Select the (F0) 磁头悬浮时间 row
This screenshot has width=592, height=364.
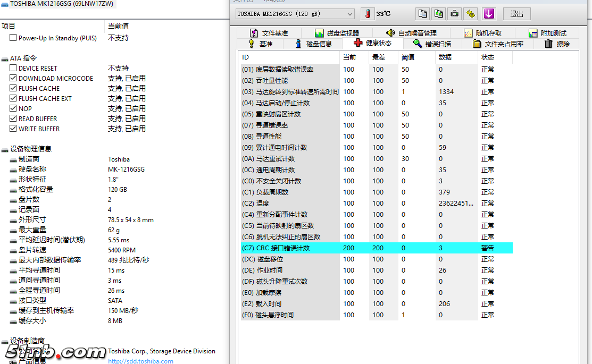(377, 315)
